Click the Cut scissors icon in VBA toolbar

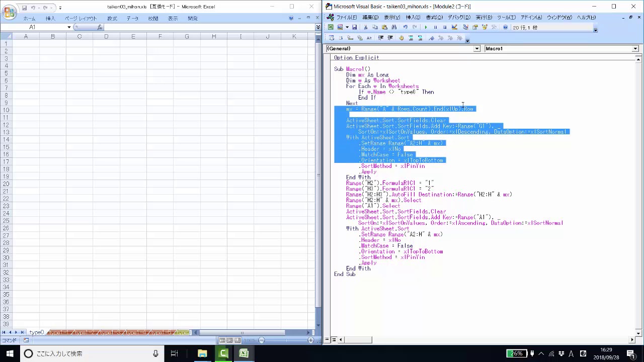pyautogui.click(x=365, y=28)
